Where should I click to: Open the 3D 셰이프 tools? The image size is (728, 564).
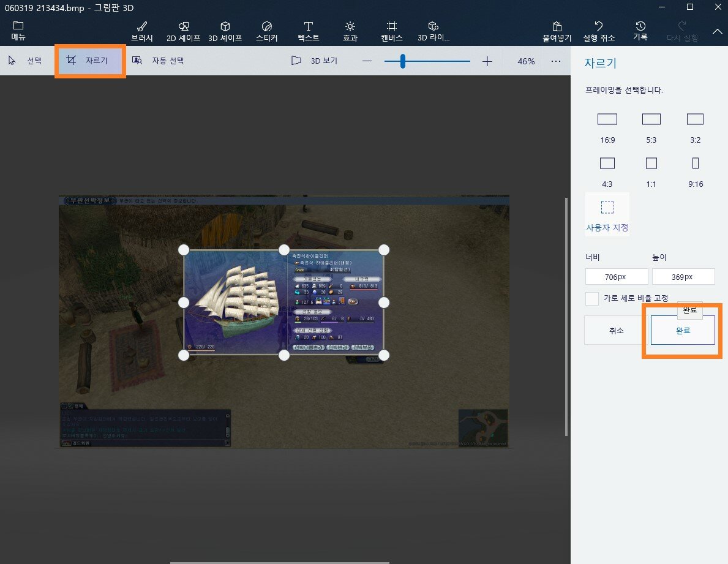pyautogui.click(x=225, y=31)
